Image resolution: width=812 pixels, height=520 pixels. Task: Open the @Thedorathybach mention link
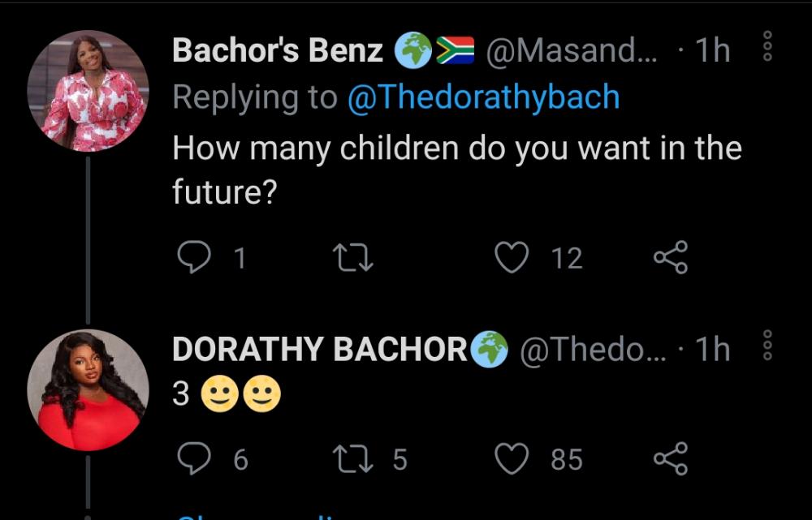483,97
